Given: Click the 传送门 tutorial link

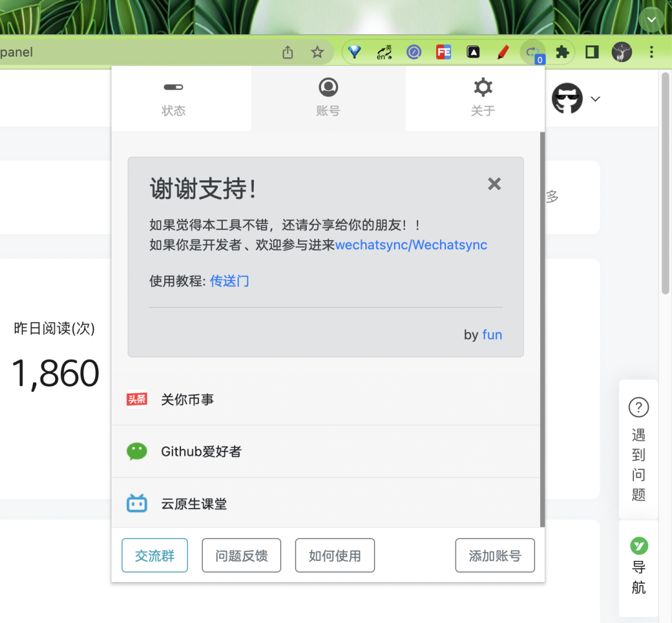Looking at the screenshot, I should pos(230,281).
